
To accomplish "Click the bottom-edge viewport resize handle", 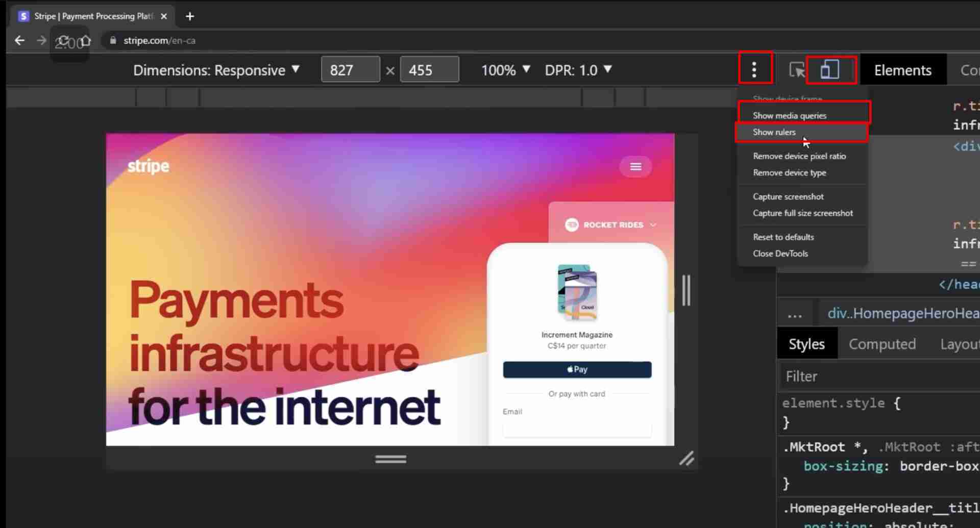I will coord(391,460).
